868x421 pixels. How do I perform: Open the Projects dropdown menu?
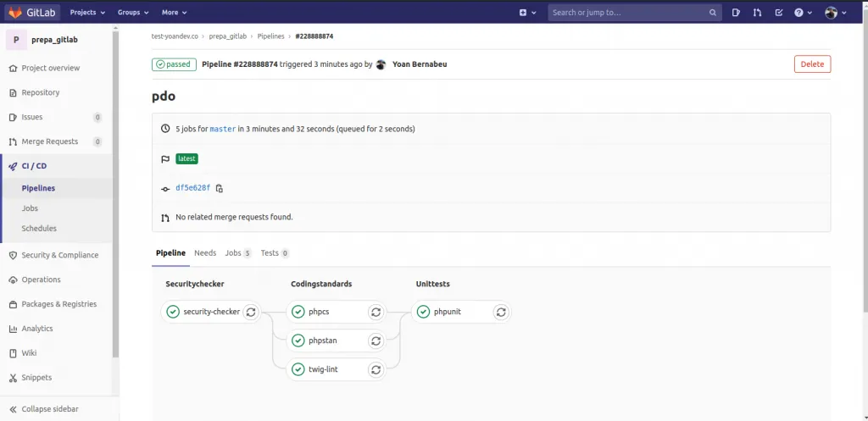pos(87,13)
